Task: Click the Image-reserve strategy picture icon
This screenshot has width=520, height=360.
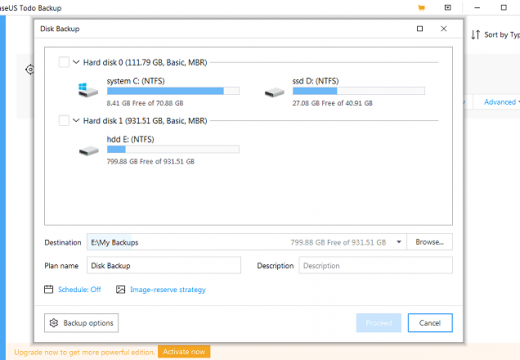Action: pyautogui.click(x=120, y=289)
